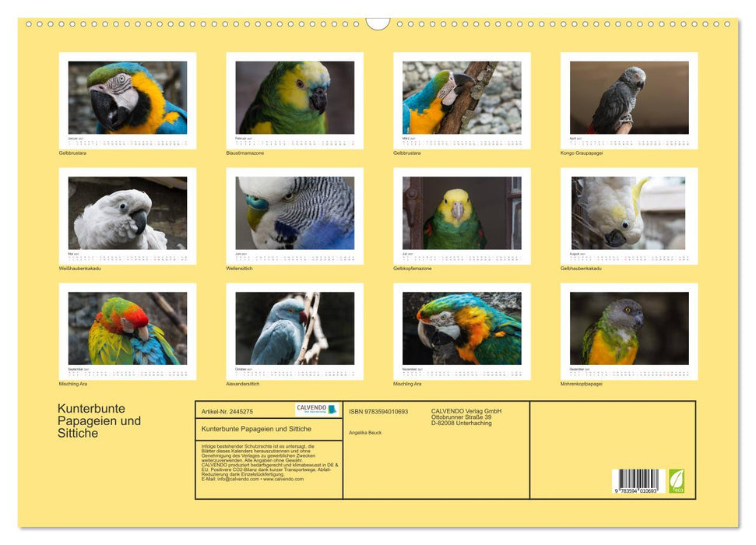
Task: Click the large title 'Kunterbunte Papageien und Sittiche'
Action: (100, 420)
